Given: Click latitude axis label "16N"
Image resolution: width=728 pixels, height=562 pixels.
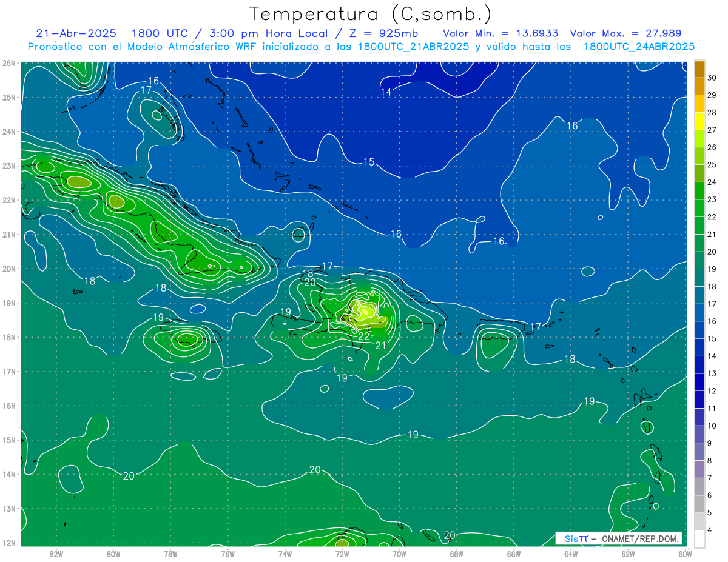Looking at the screenshot, I should pos(9,406).
